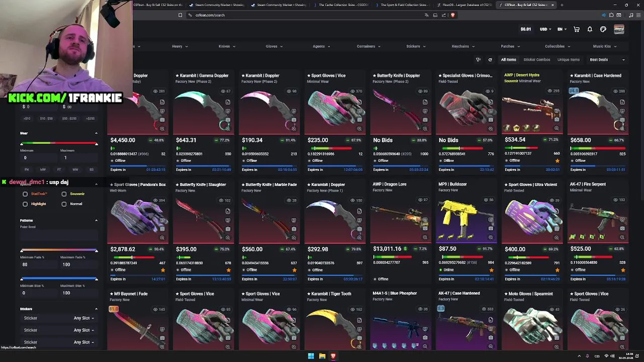
Task: Click the favorite star on AWP Desert Hydra
Action: [x=557, y=161]
